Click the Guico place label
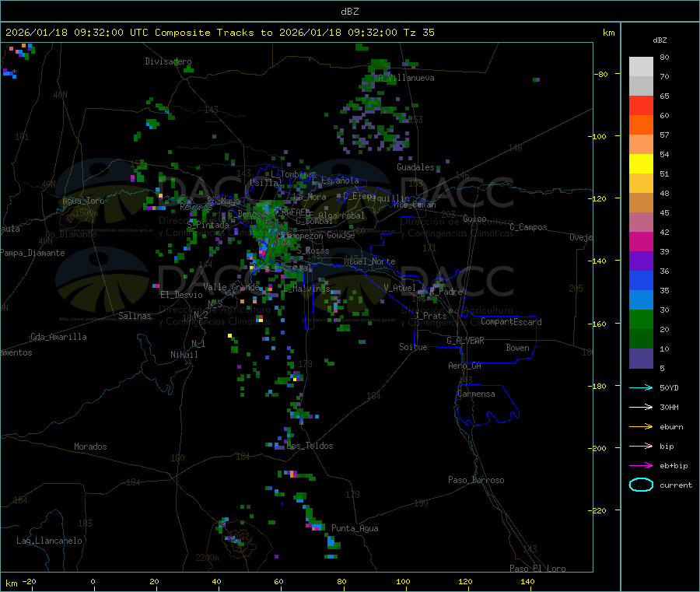Screen dimensions: 700x592 pos(474,219)
